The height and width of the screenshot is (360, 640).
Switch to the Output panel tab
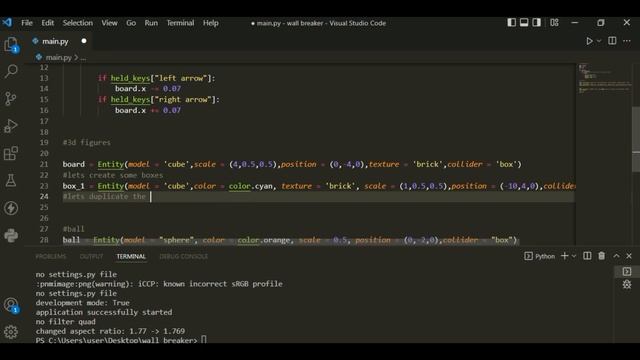(x=91, y=256)
